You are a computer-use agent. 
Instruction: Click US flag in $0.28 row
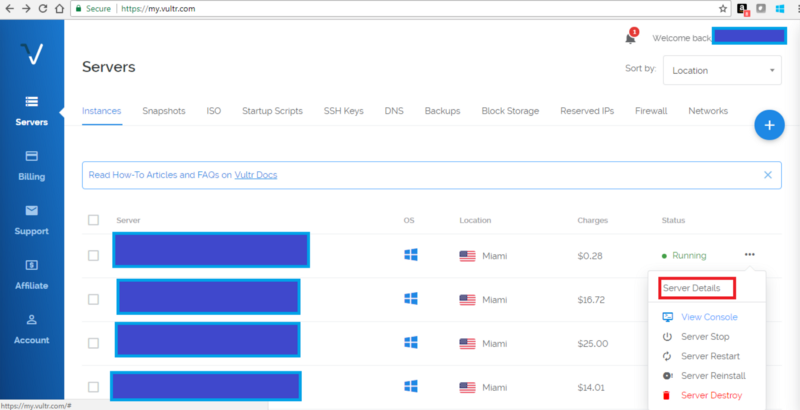467,256
